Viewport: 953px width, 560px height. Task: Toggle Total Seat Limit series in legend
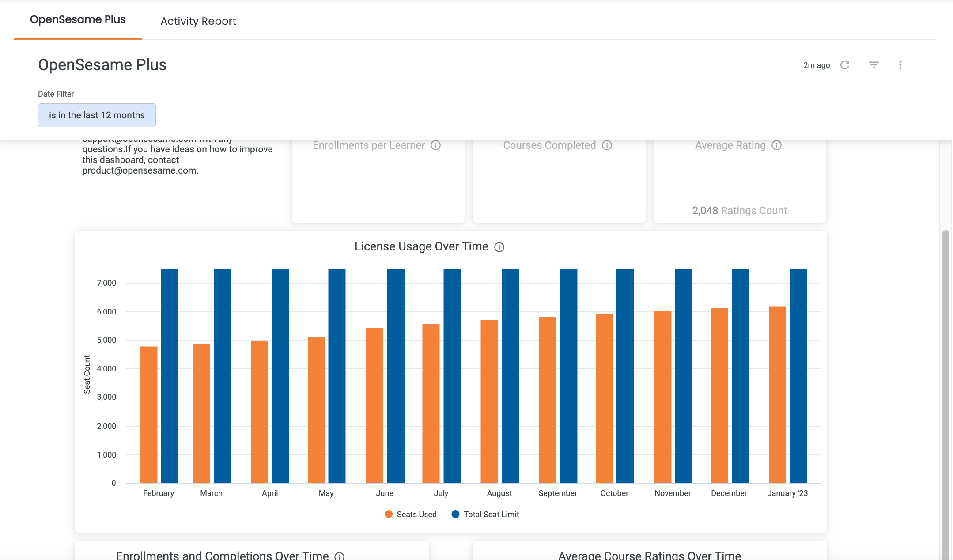point(485,515)
